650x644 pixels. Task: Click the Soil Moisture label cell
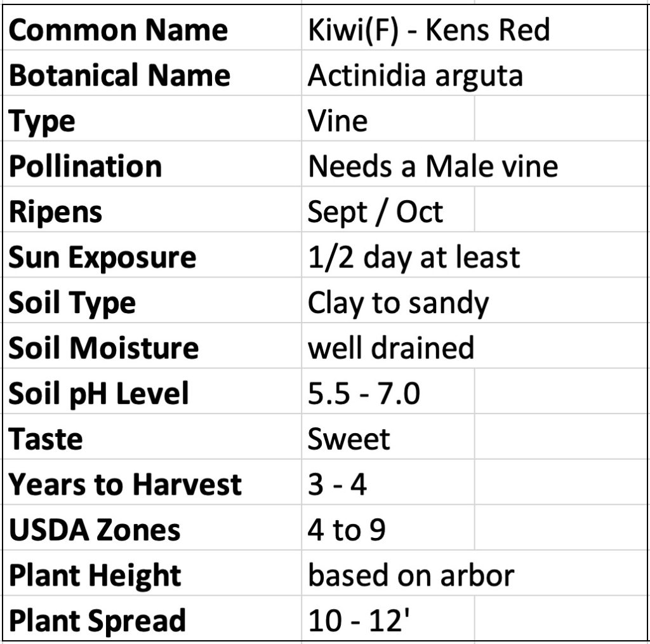[x=103, y=348]
